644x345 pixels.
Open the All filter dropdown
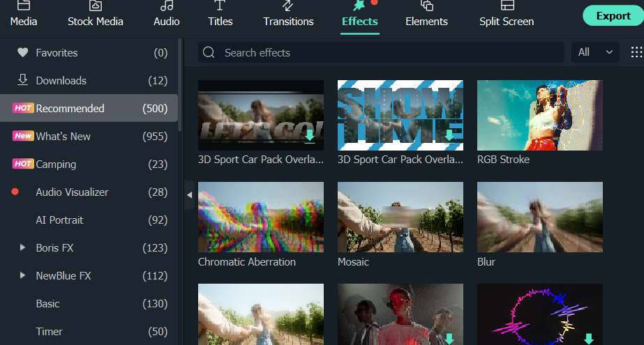[595, 52]
